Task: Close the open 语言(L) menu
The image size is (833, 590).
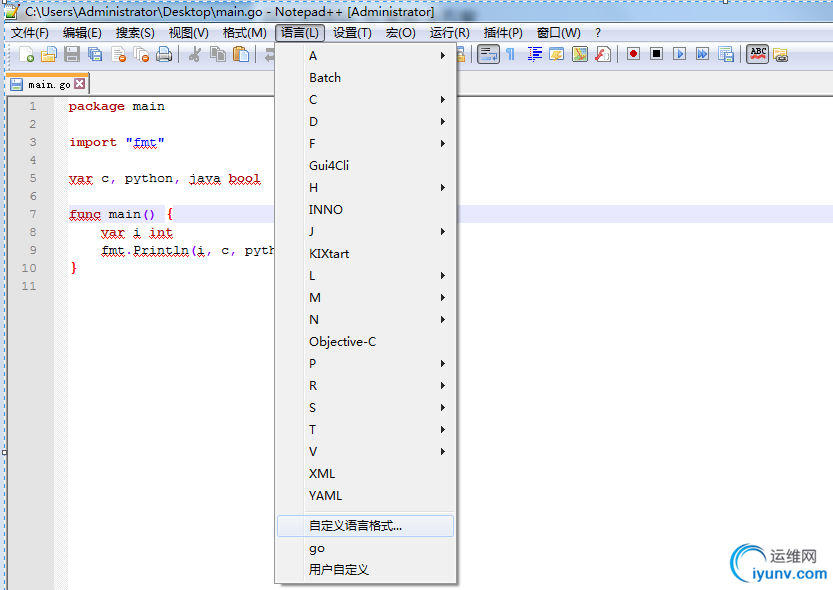Action: tap(300, 33)
